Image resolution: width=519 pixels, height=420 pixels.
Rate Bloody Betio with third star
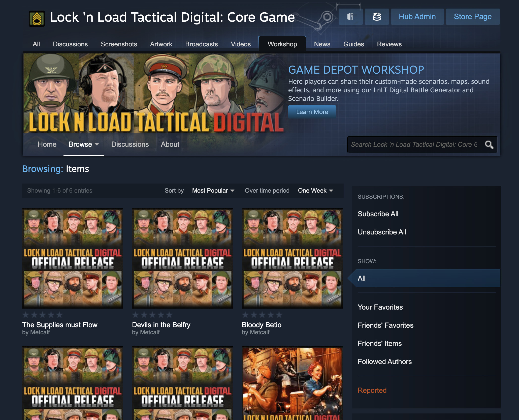click(x=262, y=315)
